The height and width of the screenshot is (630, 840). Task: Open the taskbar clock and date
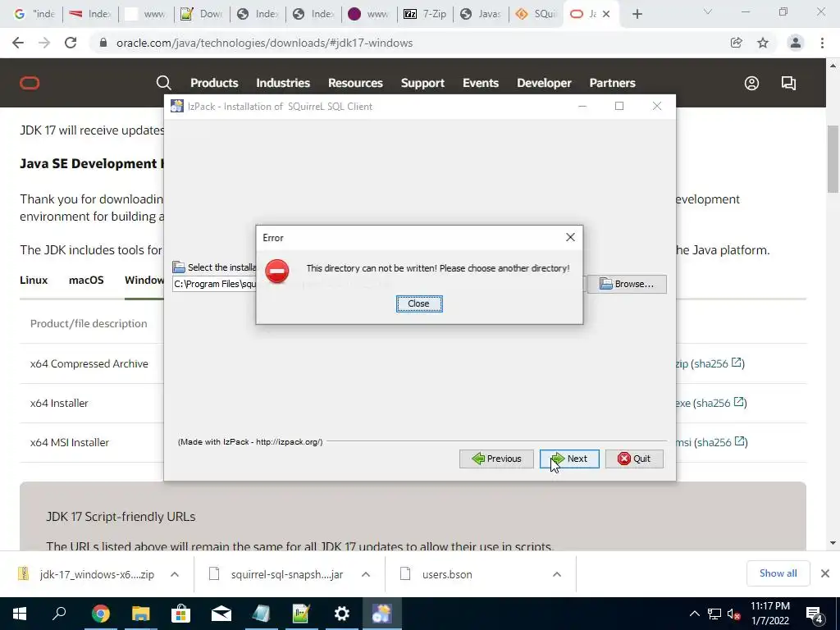tap(769, 614)
